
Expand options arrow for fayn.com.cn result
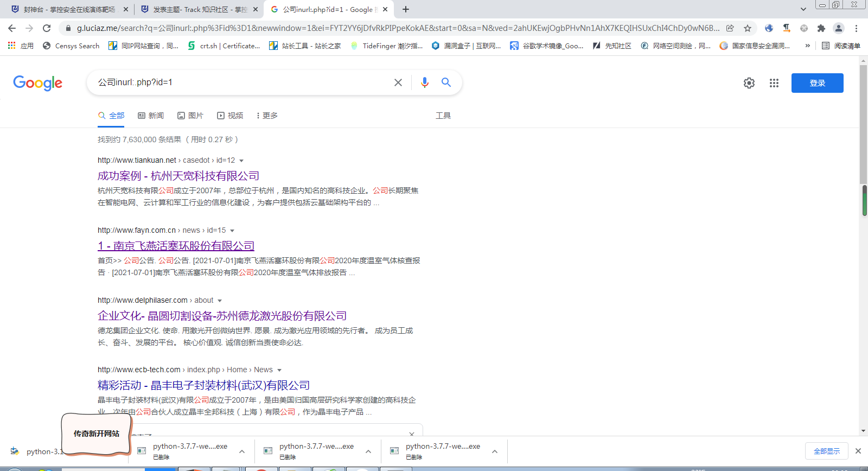tap(232, 231)
